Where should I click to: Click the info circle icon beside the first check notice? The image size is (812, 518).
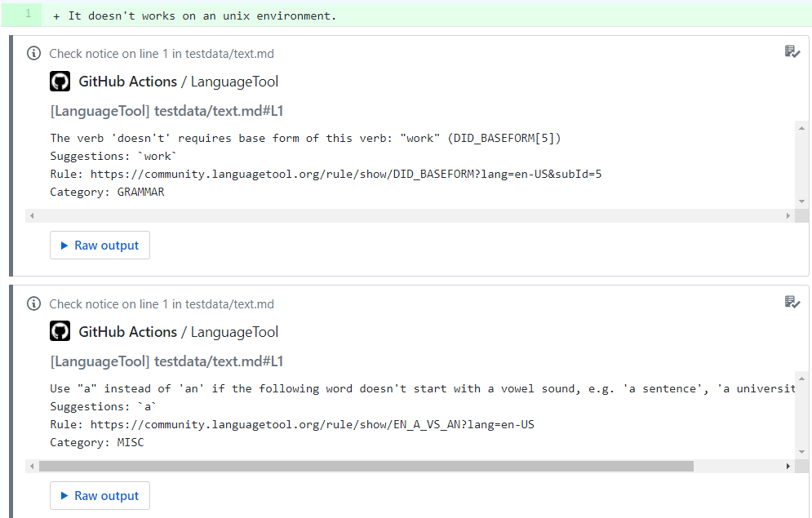point(33,53)
